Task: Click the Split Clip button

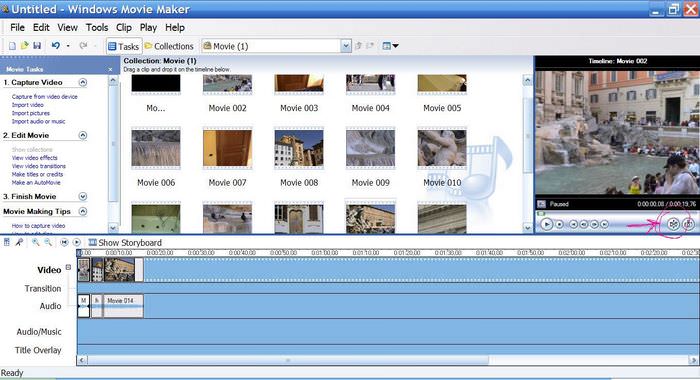Action: [x=673, y=224]
